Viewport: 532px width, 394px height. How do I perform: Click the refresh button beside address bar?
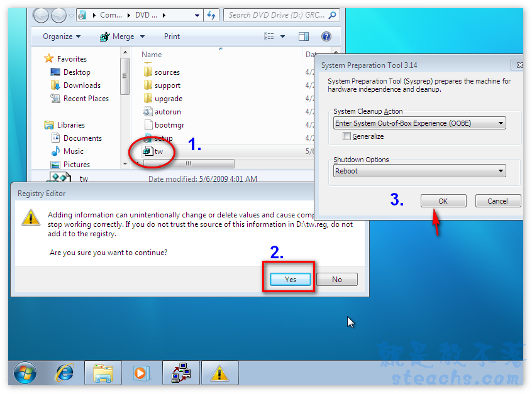click(212, 15)
